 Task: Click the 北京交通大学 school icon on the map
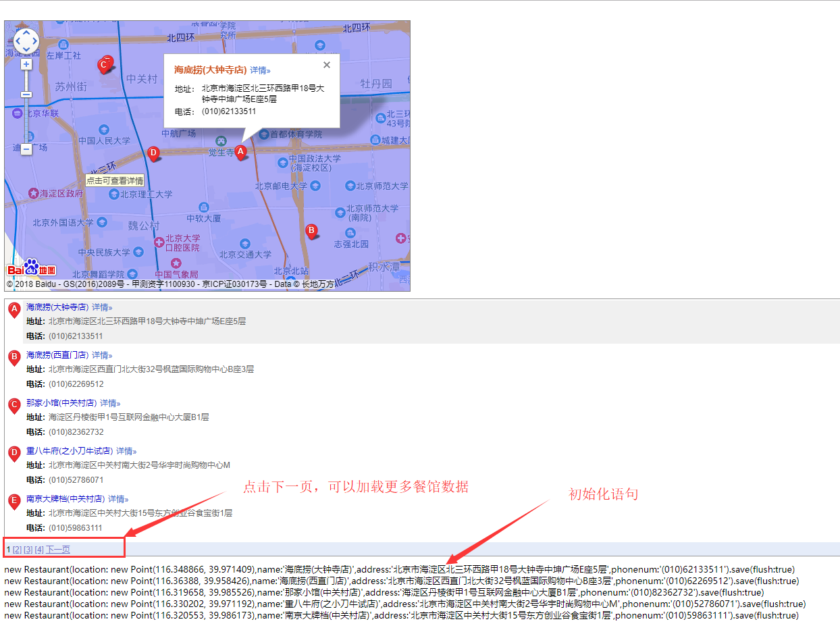(x=244, y=243)
